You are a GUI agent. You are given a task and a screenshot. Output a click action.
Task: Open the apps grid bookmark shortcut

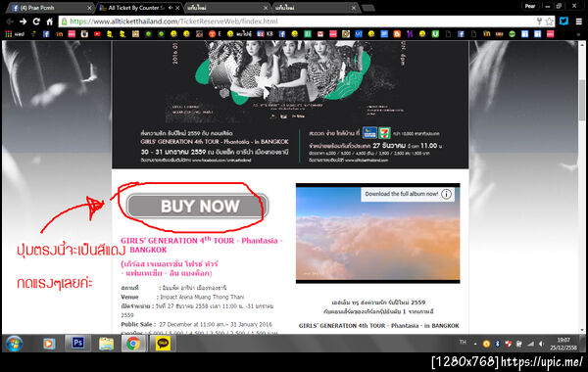(9, 34)
